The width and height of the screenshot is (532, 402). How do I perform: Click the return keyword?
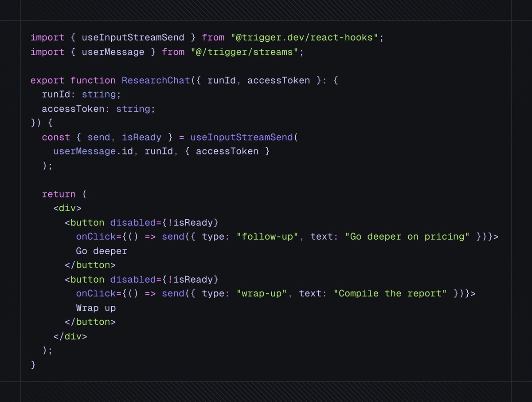(59, 194)
